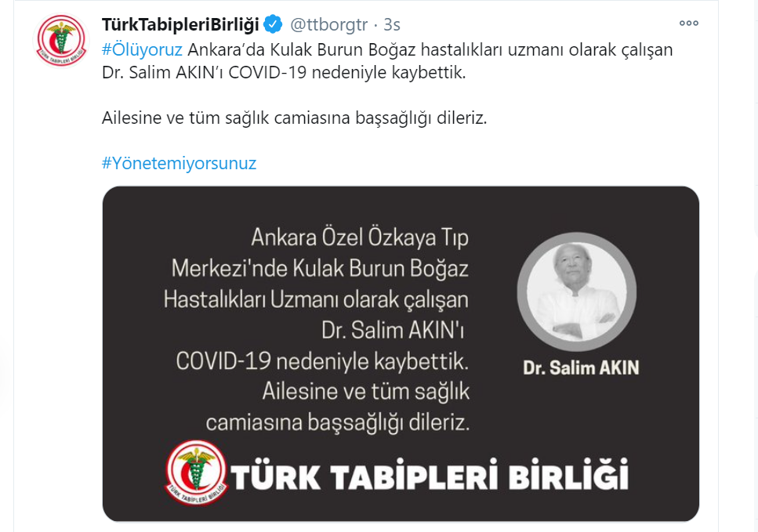
Task: Open the 3s timestamp permalink
Action: pos(392,24)
